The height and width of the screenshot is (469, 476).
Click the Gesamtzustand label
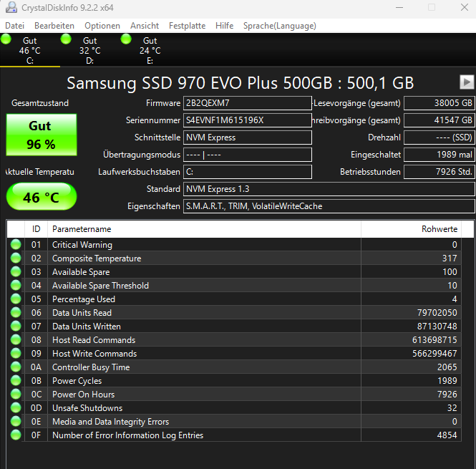[40, 103]
